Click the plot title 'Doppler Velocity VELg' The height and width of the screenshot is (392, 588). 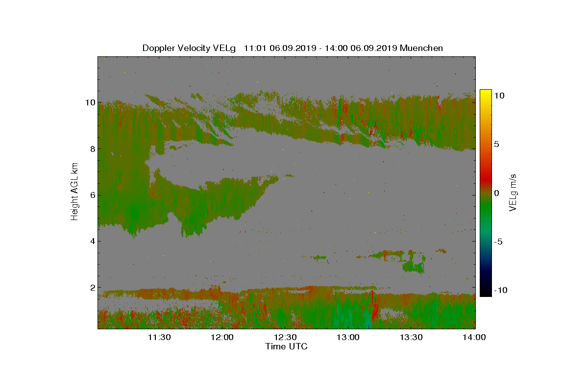[x=189, y=48]
